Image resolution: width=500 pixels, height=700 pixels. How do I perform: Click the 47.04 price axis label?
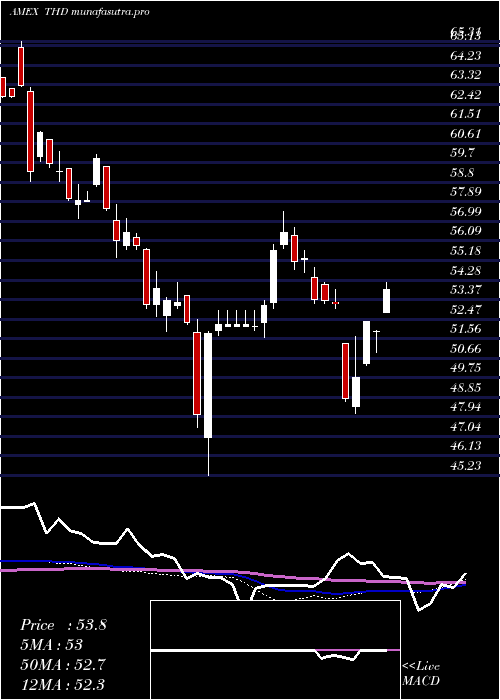(x=466, y=427)
